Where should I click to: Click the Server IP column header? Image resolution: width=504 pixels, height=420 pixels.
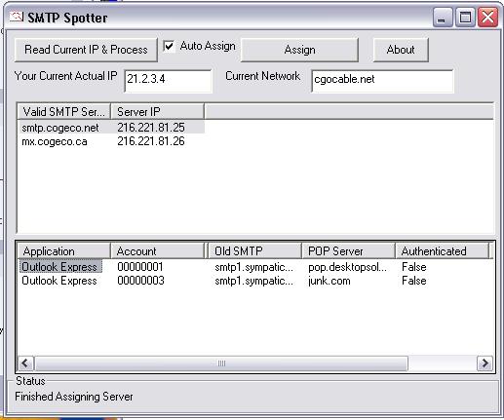(x=158, y=112)
